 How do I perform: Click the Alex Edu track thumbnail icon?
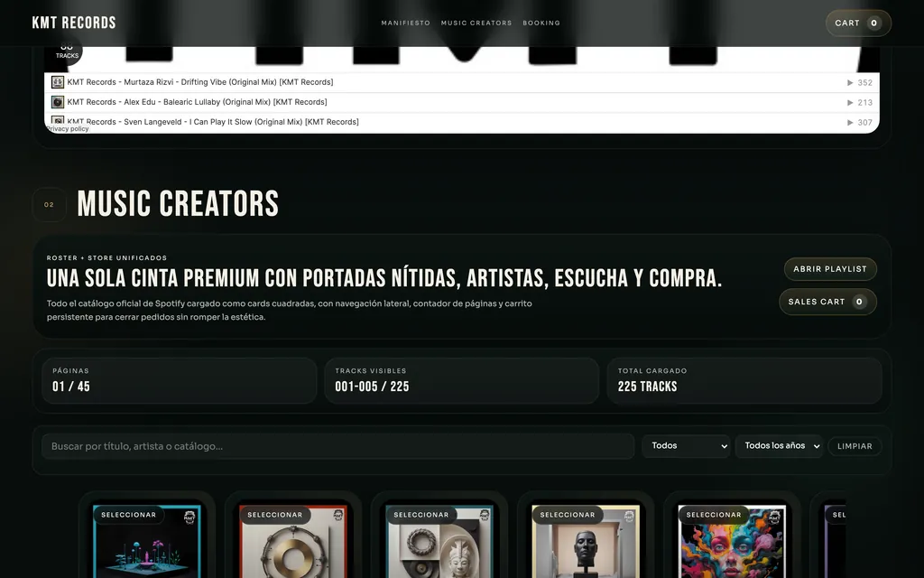pos(57,102)
